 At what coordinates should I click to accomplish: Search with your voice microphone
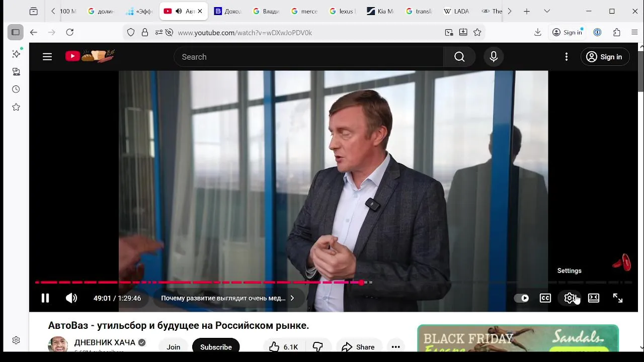click(x=494, y=57)
